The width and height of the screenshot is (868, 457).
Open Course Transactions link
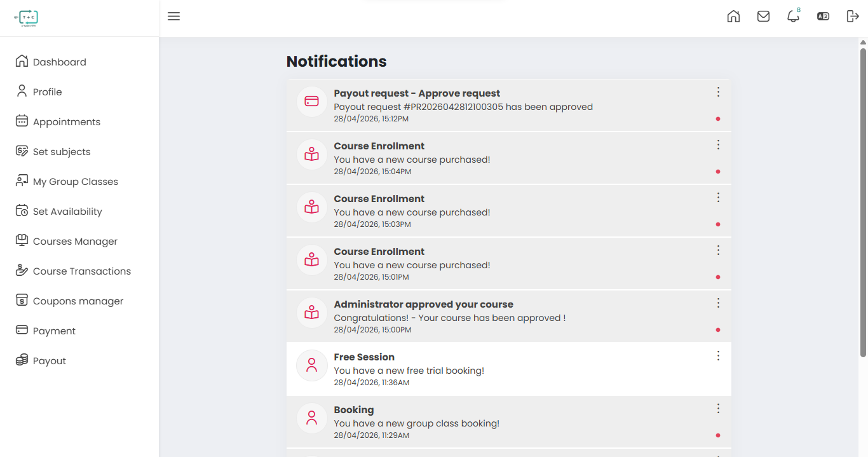82,271
